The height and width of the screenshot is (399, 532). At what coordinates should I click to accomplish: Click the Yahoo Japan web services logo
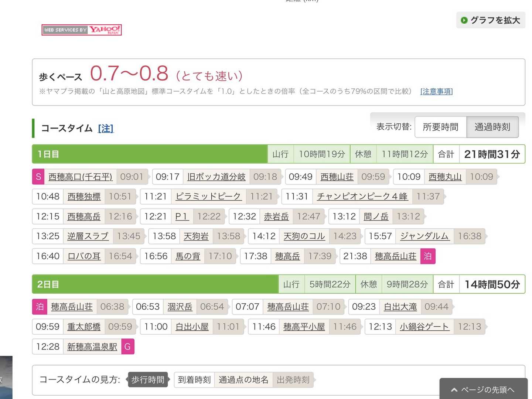82,30
